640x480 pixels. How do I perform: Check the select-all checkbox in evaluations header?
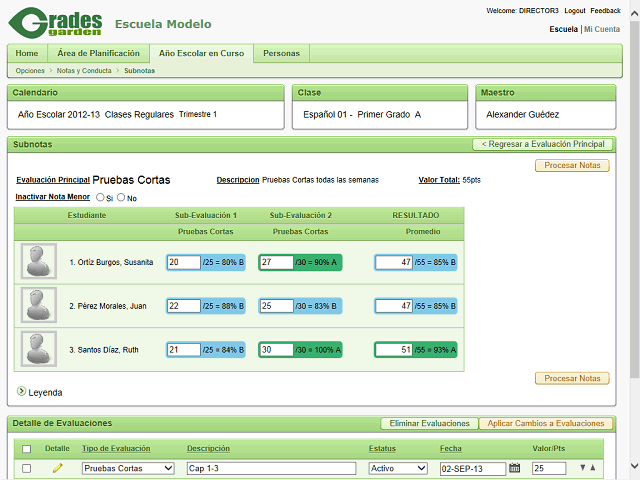tap(27, 449)
